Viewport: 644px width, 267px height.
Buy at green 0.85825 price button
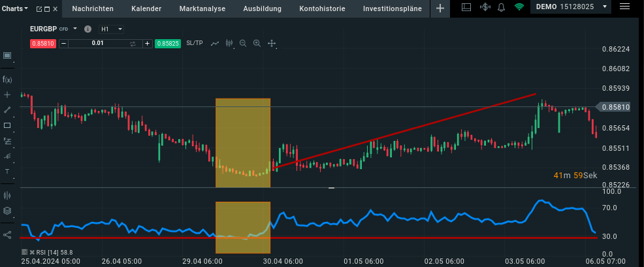pyautogui.click(x=168, y=44)
